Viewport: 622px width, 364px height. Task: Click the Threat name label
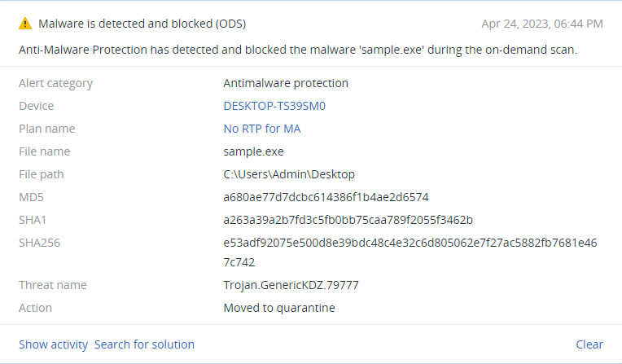pyautogui.click(x=52, y=285)
